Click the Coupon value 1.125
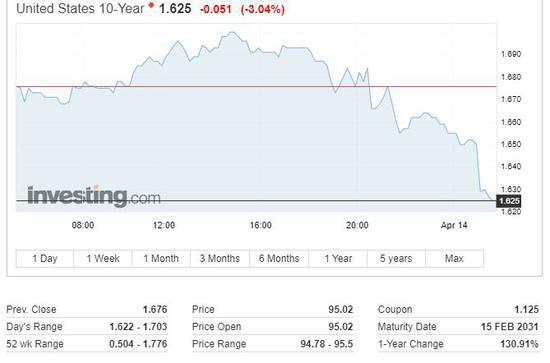The width and height of the screenshot is (550, 363). pyautogui.click(x=526, y=309)
